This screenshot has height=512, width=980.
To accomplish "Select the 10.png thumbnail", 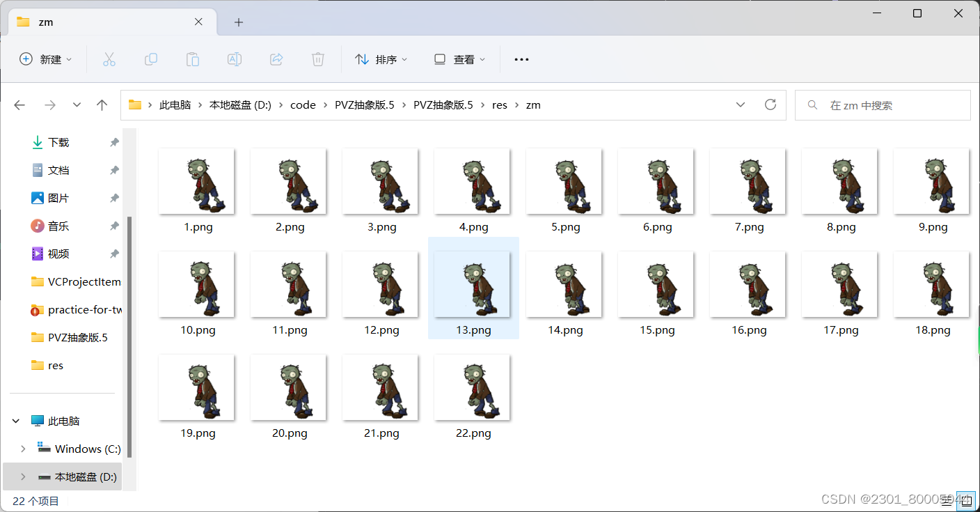I will [x=197, y=284].
